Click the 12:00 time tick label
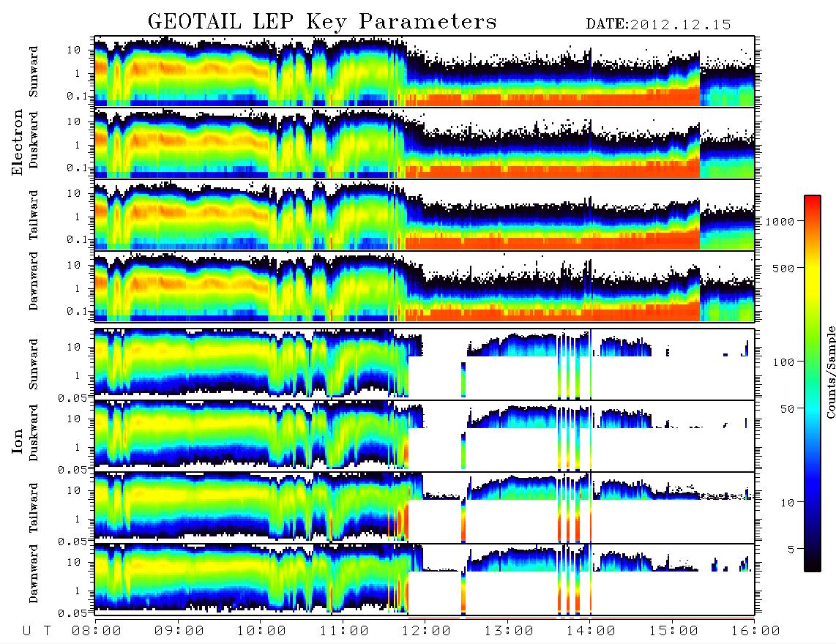Viewport: 836px width, 644px height. coord(427,632)
